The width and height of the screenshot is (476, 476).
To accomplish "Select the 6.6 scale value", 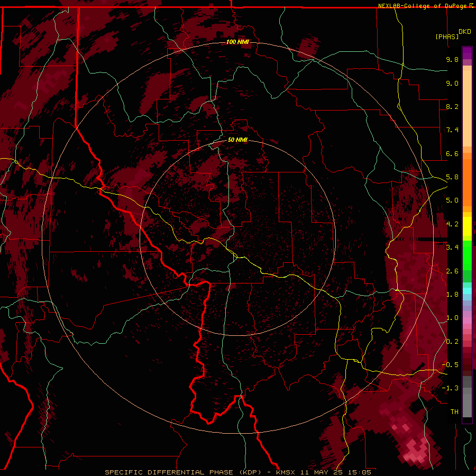I will click(452, 153).
